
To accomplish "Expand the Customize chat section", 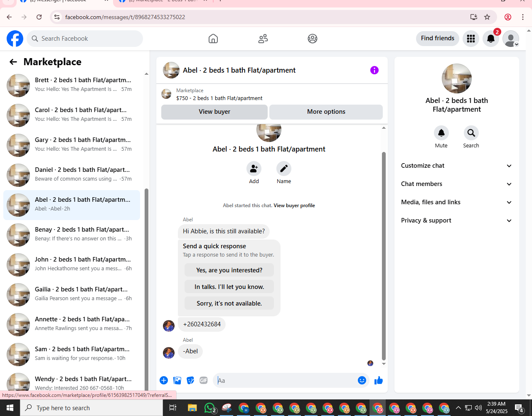I will point(456,166).
